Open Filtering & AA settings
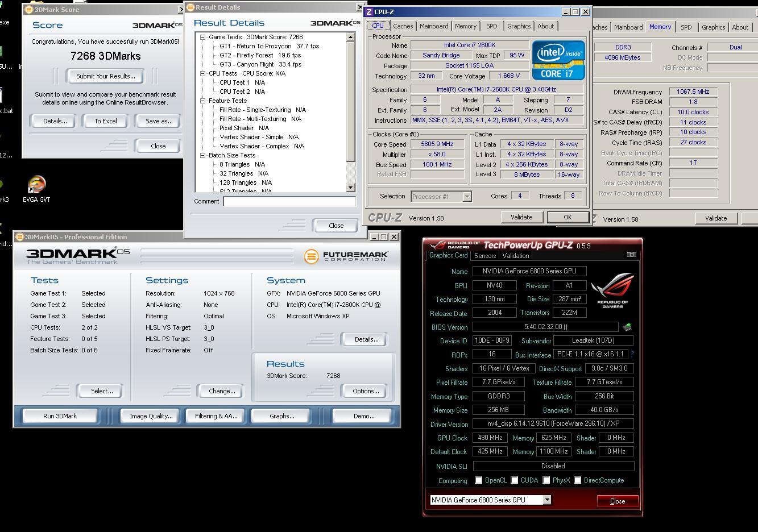Screen dimensions: 758x532 point(216,416)
